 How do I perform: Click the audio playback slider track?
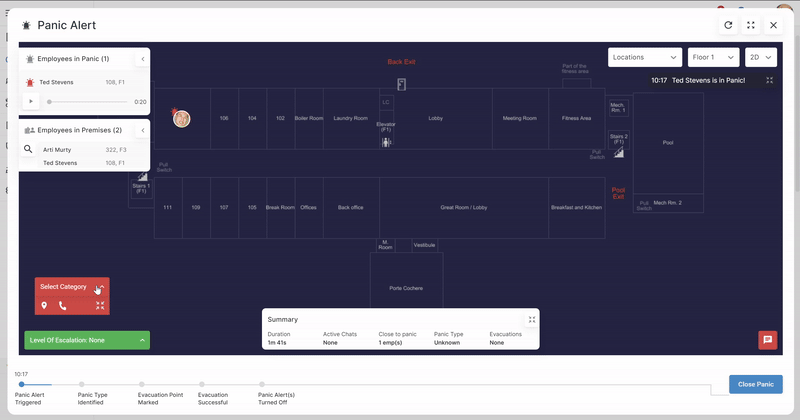click(88, 102)
